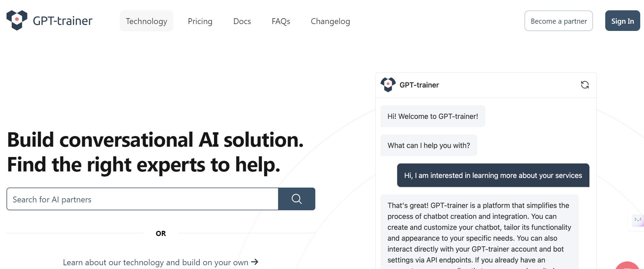Screen dimensions: 644x269
Task: Click the arrow icon beside the technology link
Action: tap(255, 262)
